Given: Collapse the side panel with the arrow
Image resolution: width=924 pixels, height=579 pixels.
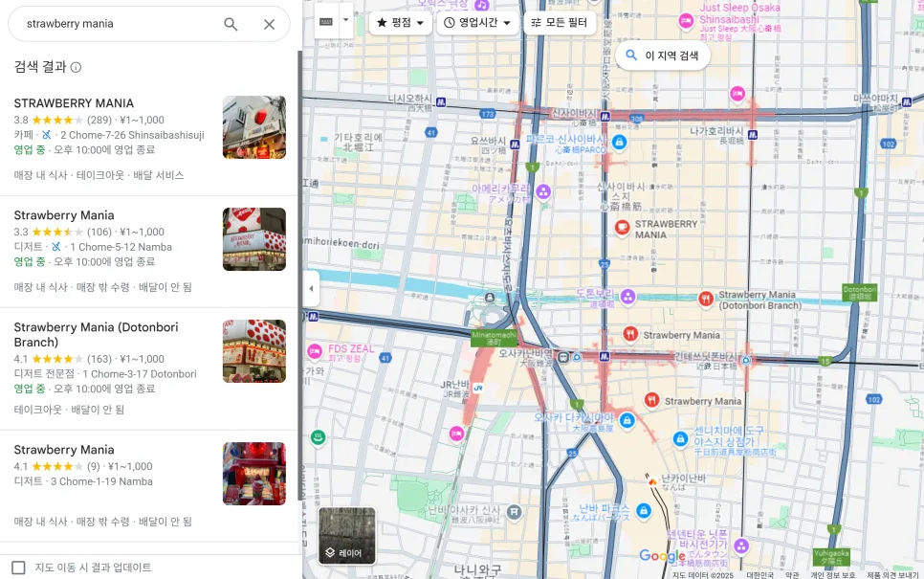Looking at the screenshot, I should [x=311, y=288].
